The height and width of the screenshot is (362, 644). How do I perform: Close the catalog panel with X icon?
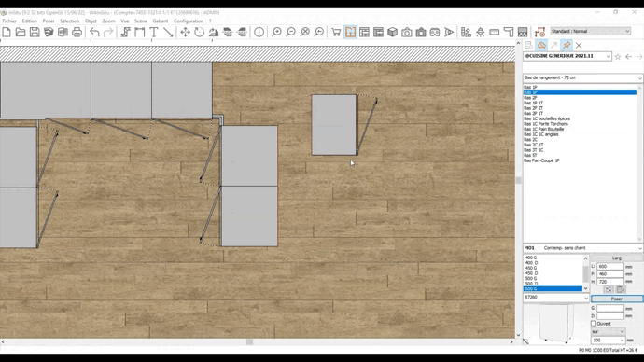click(x=579, y=45)
